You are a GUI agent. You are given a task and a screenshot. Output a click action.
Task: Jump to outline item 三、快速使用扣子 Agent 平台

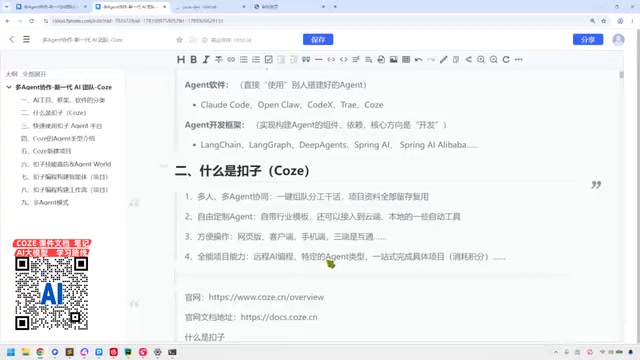coord(61,126)
